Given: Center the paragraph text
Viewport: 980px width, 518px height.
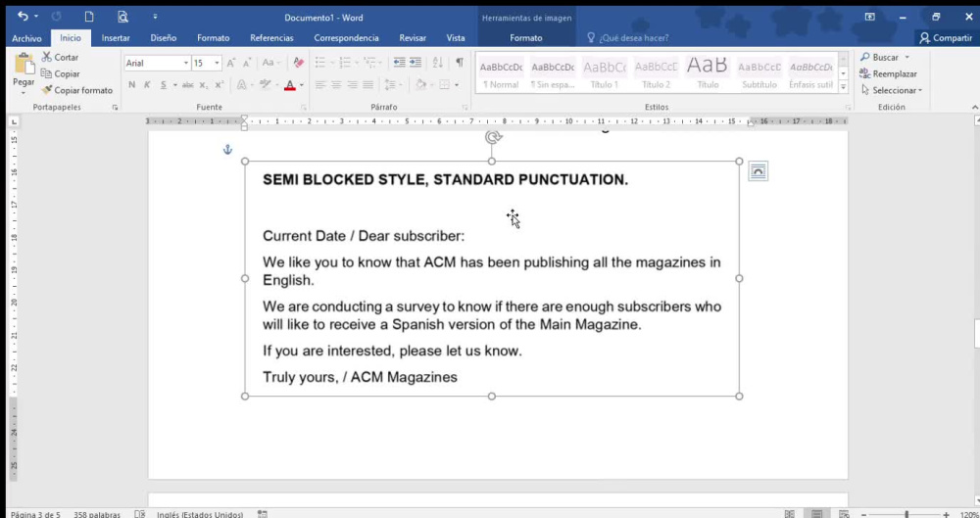Looking at the screenshot, I should [336, 85].
